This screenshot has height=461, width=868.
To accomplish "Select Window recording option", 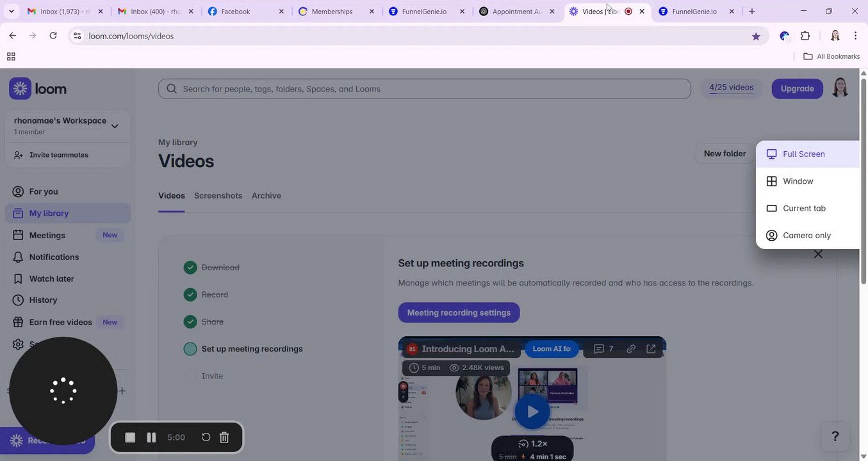I will click(807, 181).
